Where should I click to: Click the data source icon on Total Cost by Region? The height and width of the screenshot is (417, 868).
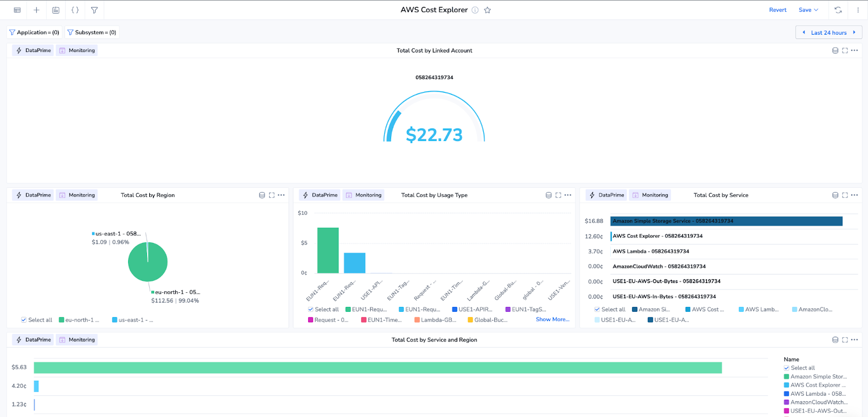(262, 195)
